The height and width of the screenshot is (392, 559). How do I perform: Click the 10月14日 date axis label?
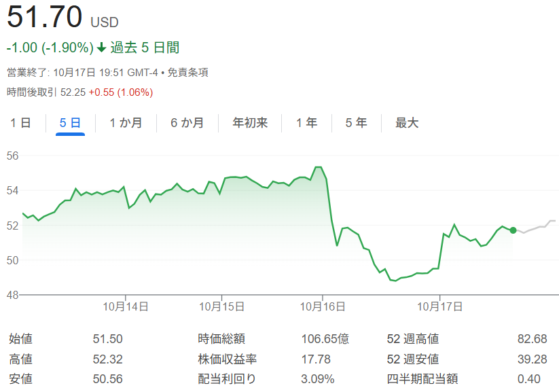coord(126,306)
